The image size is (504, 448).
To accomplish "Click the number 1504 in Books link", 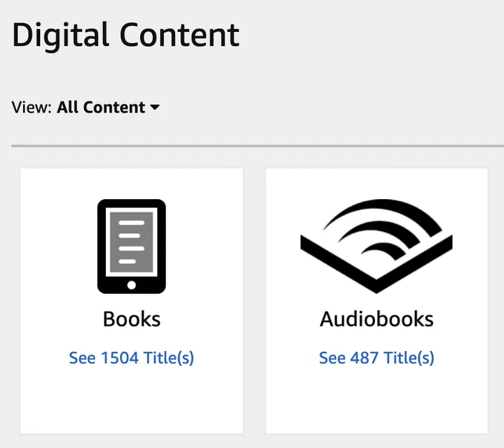I will click(x=119, y=358).
